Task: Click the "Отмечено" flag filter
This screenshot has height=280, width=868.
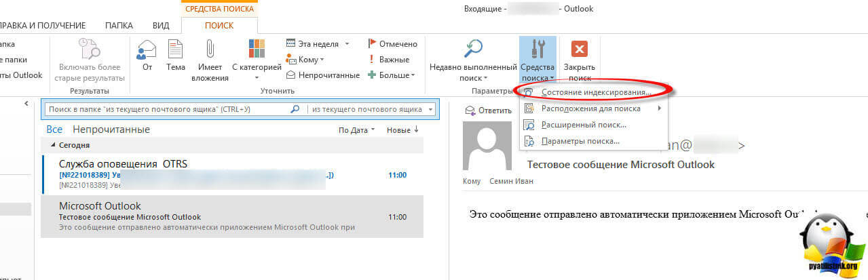Action: pyautogui.click(x=392, y=43)
